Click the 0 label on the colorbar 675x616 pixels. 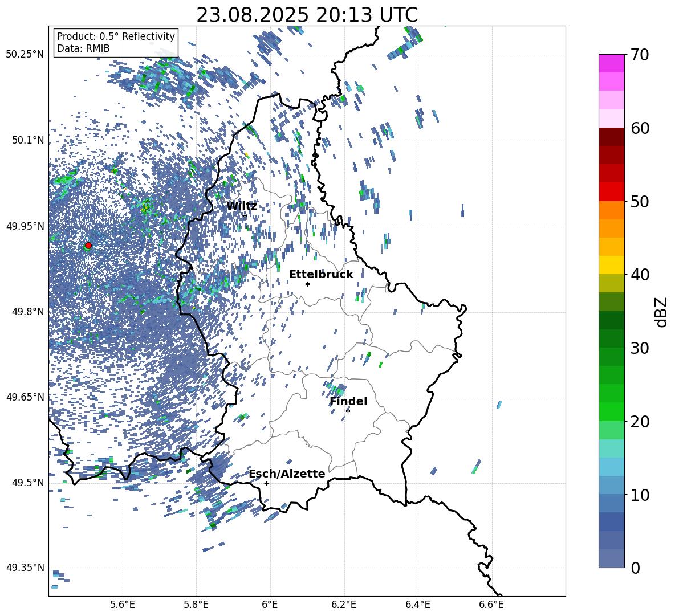[x=635, y=568]
